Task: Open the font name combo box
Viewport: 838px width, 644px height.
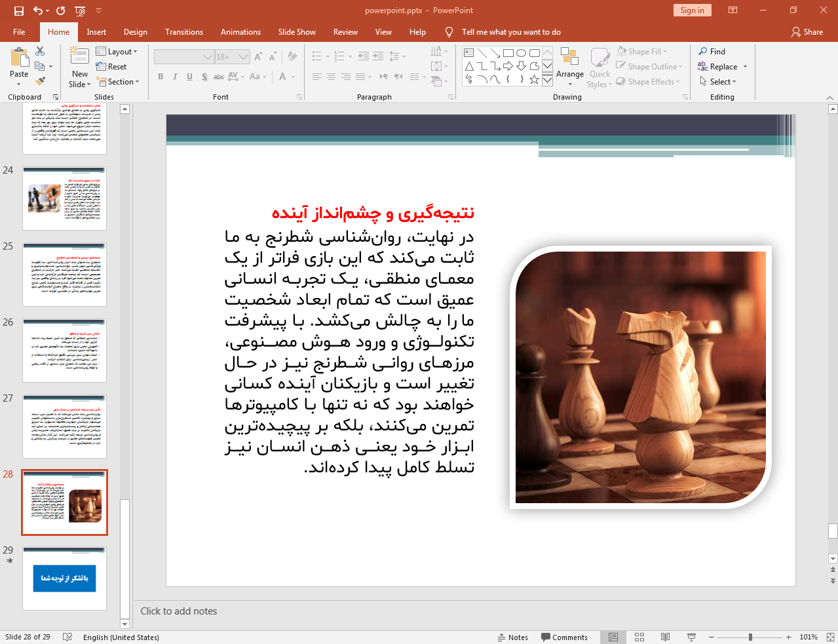Action: pyautogui.click(x=184, y=57)
